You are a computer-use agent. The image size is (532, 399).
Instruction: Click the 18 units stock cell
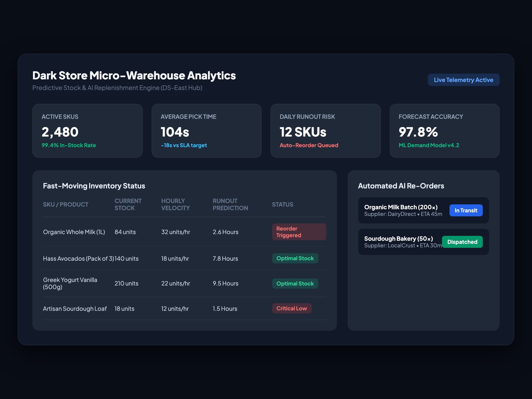tap(124, 309)
